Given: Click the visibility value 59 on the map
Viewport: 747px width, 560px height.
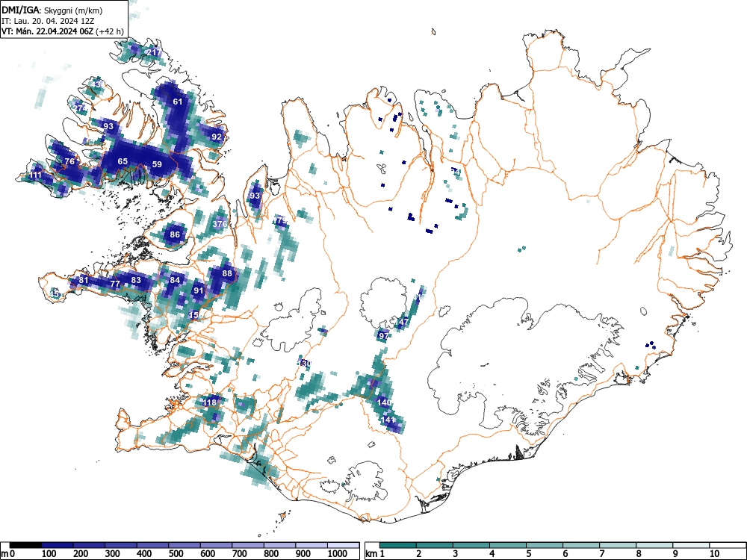Looking at the screenshot, I should (157, 164).
